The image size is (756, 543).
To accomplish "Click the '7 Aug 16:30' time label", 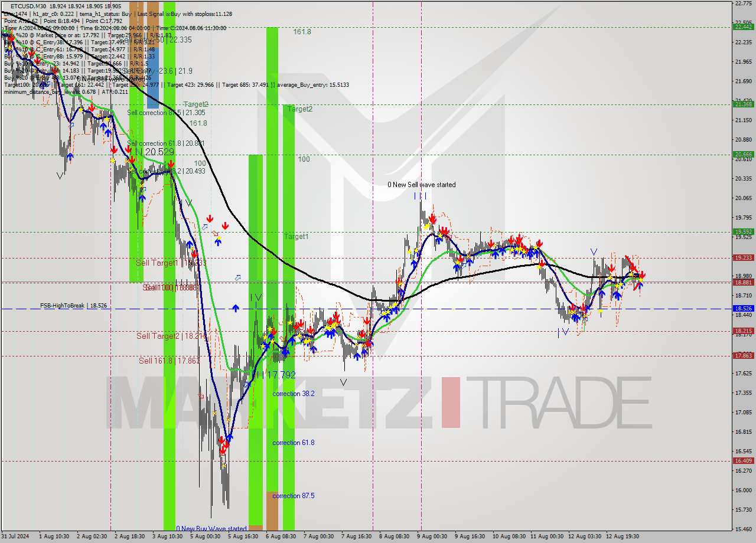I will (x=356, y=537).
